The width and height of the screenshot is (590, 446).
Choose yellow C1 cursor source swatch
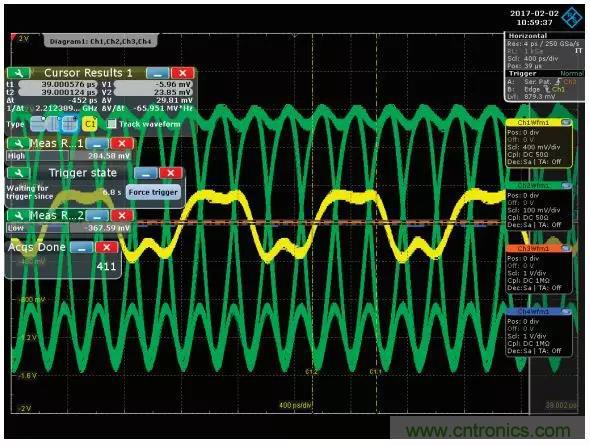[90, 124]
